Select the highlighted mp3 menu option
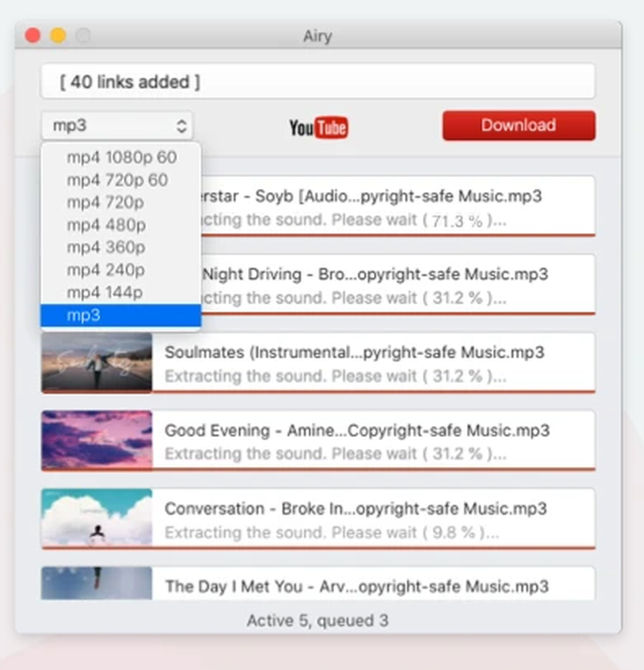The width and height of the screenshot is (644, 670). pyautogui.click(x=121, y=315)
